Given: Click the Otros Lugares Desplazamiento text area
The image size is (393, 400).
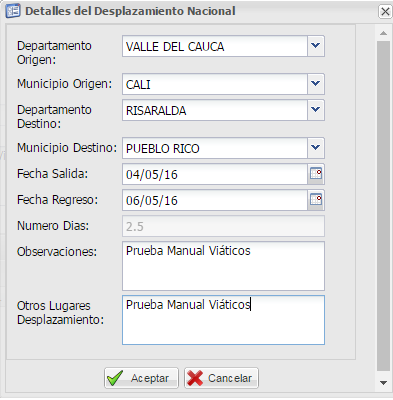Looking at the screenshot, I should [x=223, y=320].
